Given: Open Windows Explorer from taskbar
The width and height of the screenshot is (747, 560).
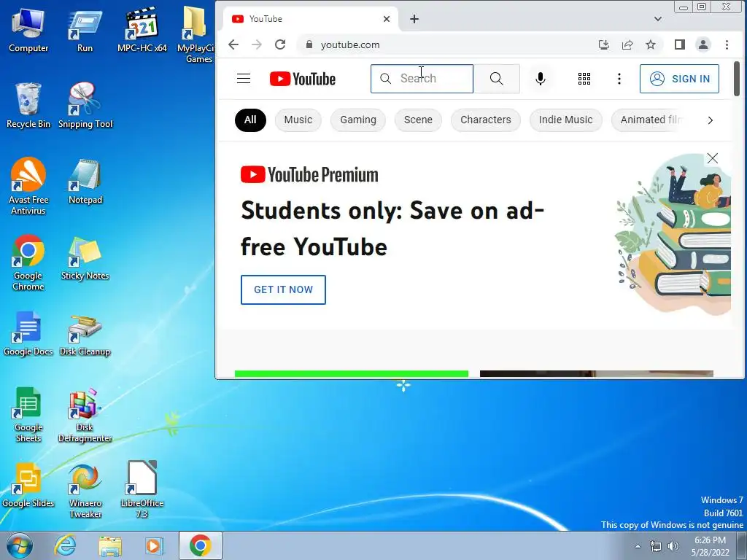Looking at the screenshot, I should point(110,545).
